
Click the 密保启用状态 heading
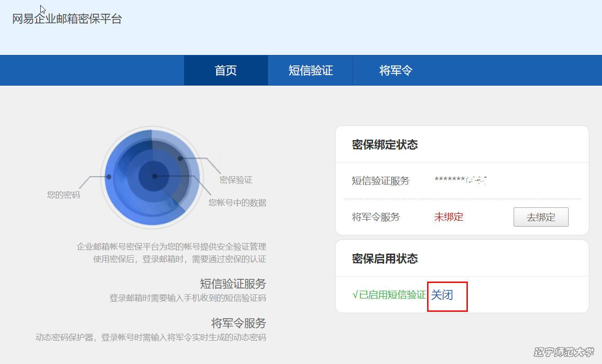pos(385,259)
